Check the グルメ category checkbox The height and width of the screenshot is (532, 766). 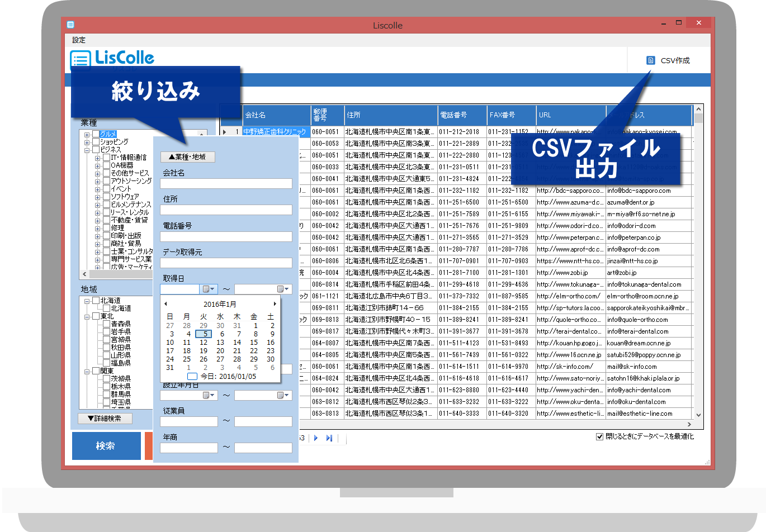coord(96,134)
